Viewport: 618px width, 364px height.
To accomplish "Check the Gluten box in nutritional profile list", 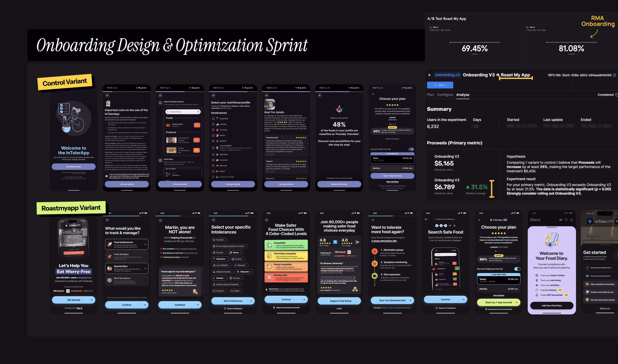I will click(x=213, y=135).
